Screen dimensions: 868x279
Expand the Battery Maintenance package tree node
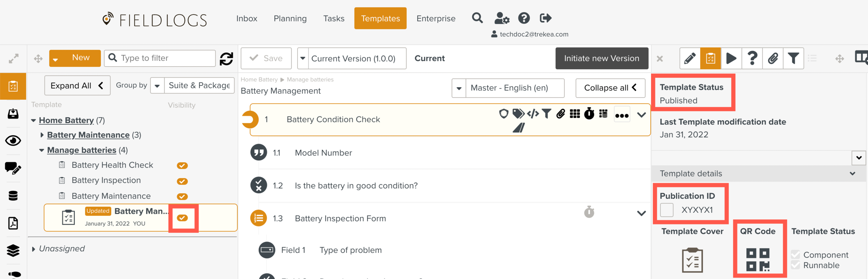42,135
